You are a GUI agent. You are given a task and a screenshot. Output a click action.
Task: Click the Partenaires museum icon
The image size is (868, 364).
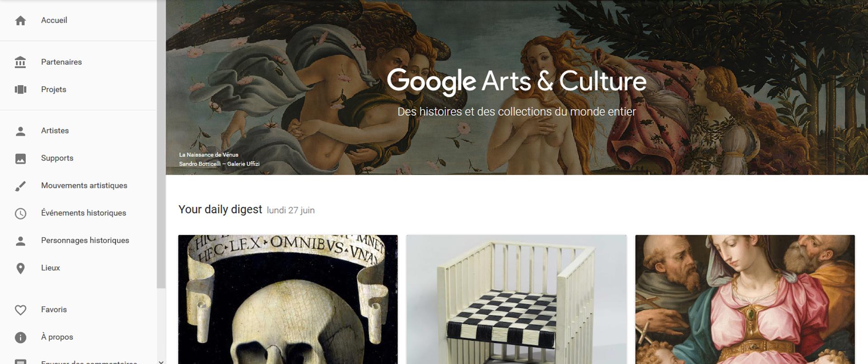(20, 62)
